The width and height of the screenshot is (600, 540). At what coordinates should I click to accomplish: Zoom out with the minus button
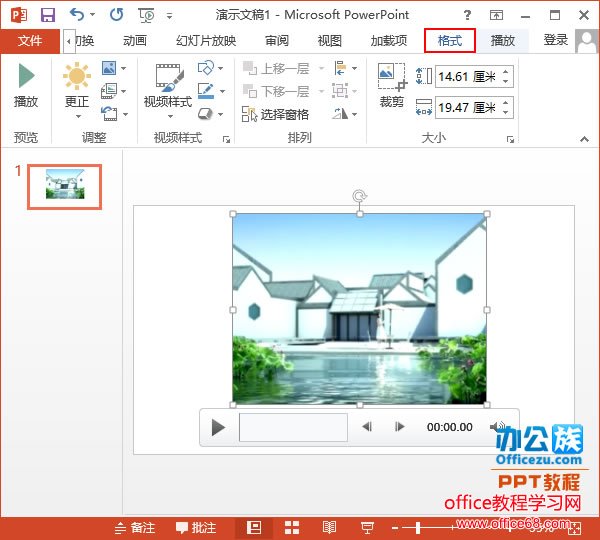click(395, 529)
